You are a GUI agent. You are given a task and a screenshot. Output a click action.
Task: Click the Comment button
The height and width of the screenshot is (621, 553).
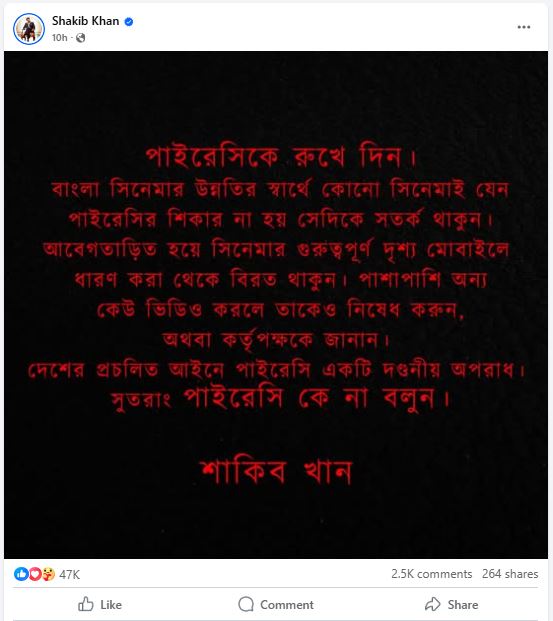[276, 604]
